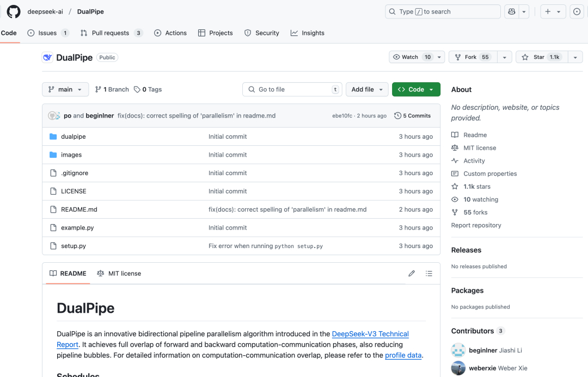Click the example.py file icon
The height and width of the screenshot is (377, 588).
53,227
